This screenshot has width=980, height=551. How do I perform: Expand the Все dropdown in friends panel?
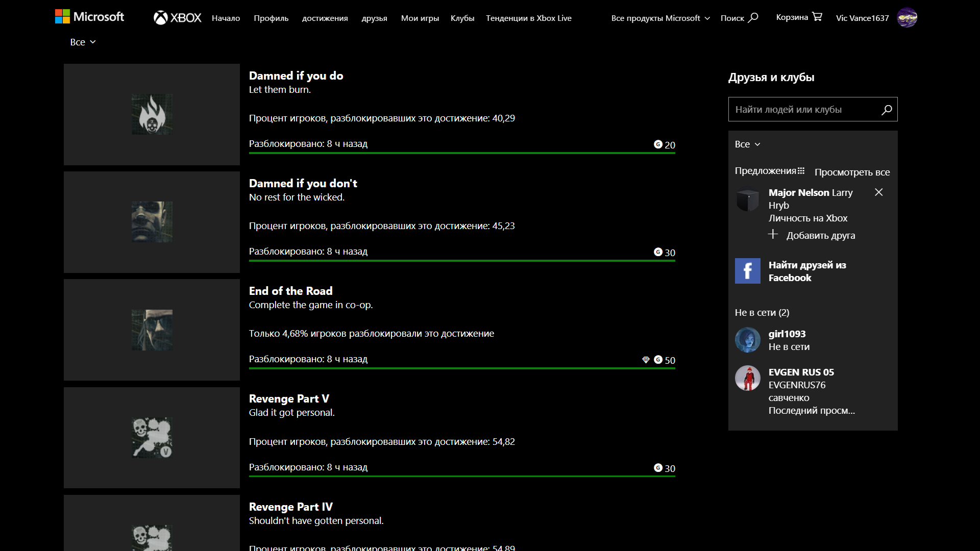(748, 144)
